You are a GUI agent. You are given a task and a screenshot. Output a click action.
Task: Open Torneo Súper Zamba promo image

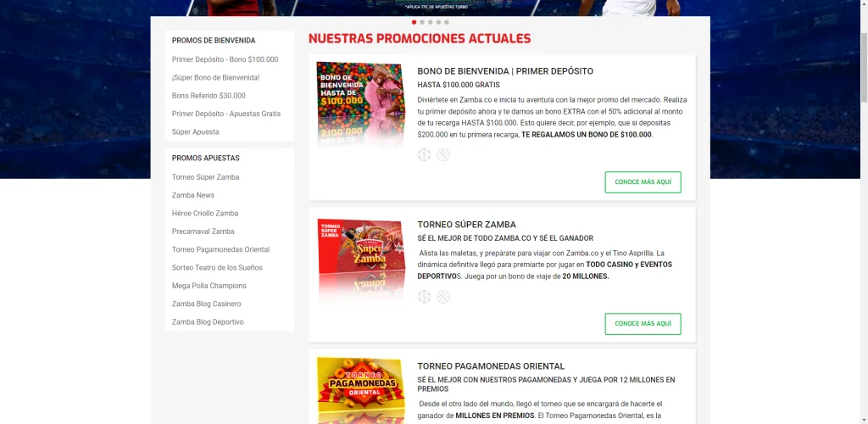tap(361, 260)
